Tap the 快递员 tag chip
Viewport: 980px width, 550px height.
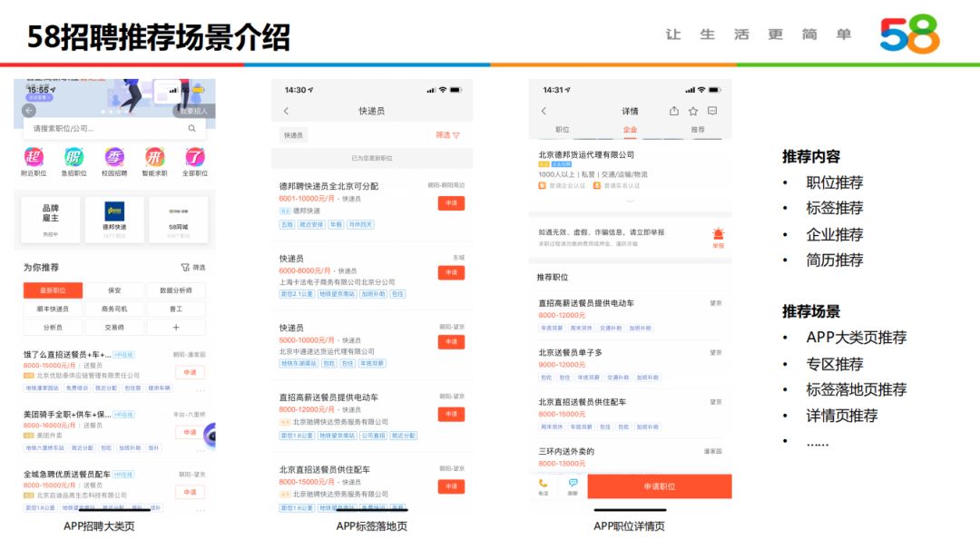point(293,135)
